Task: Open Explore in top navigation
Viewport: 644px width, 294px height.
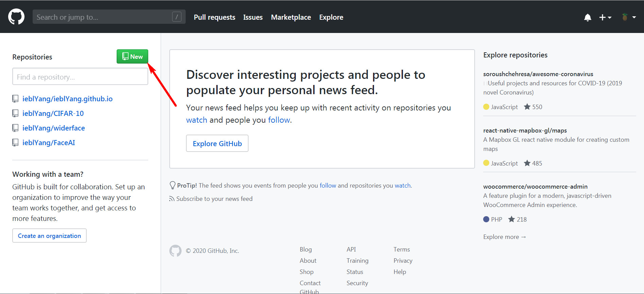Action: (x=331, y=17)
